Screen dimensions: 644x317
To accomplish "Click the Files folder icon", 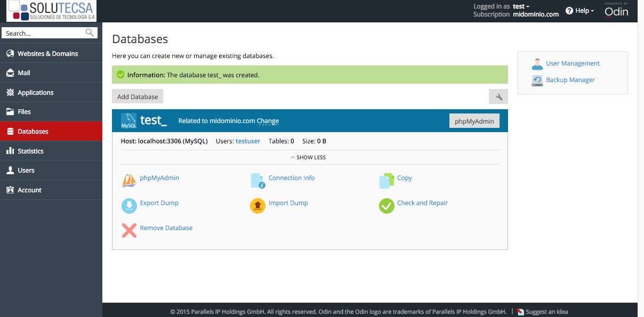I will (x=10, y=112).
